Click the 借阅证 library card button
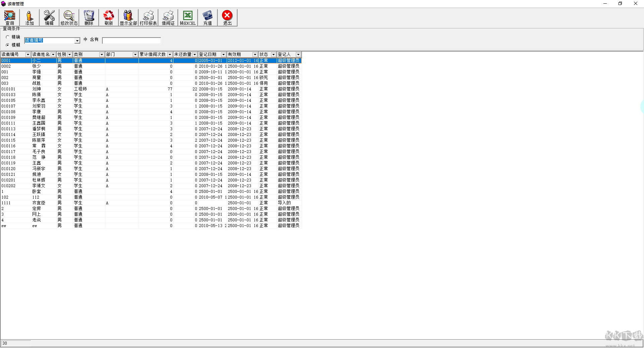644x348 pixels. tap(168, 18)
